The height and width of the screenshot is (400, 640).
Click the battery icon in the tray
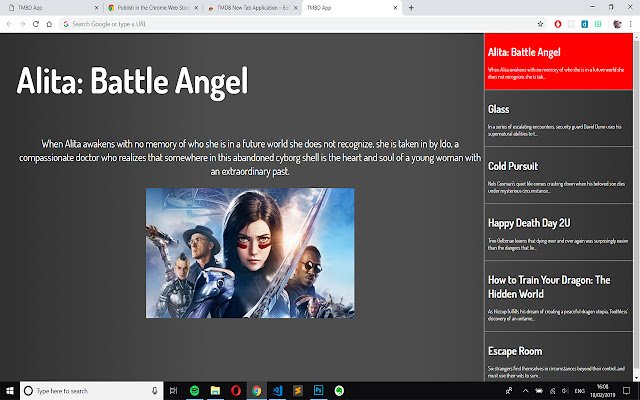point(539,391)
